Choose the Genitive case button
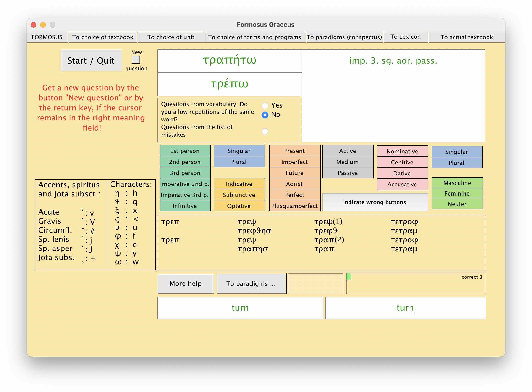The height and width of the screenshot is (392, 532). [402, 162]
